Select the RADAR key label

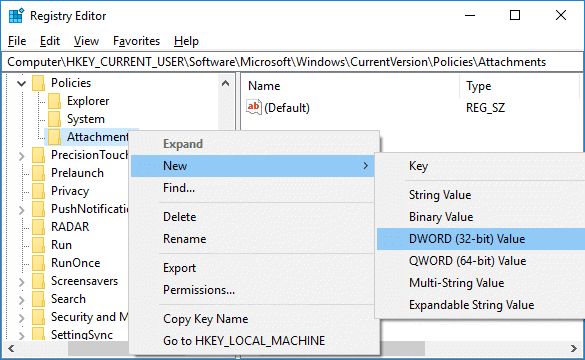pyautogui.click(x=70, y=227)
